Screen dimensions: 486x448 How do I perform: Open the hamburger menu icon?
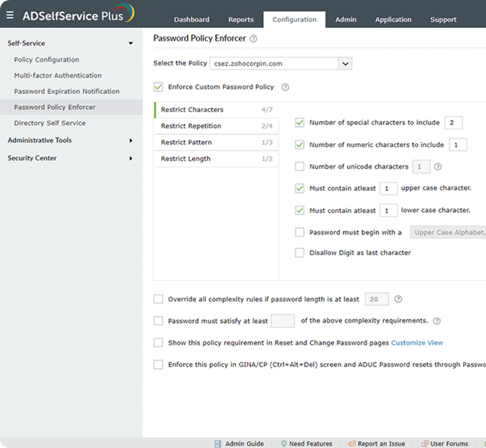coord(10,15)
